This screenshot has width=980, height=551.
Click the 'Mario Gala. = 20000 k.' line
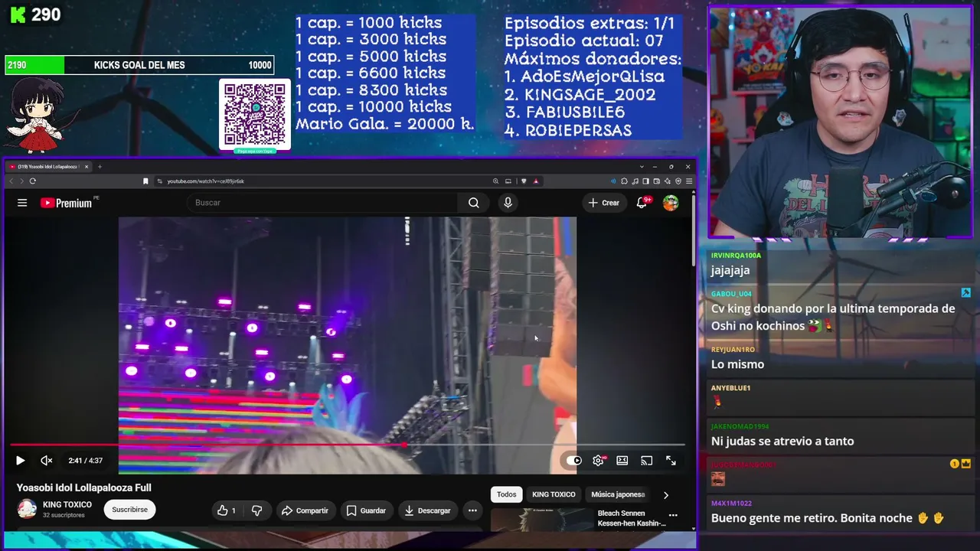[385, 124]
